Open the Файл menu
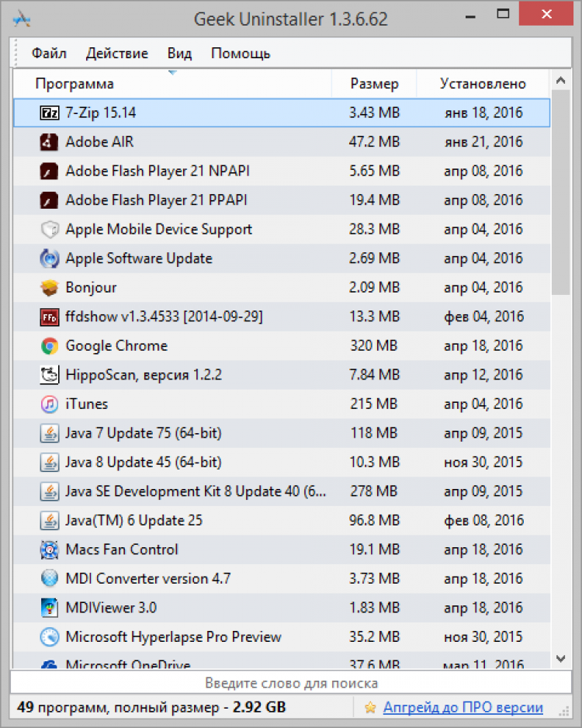This screenshot has width=582, height=728. 49,54
